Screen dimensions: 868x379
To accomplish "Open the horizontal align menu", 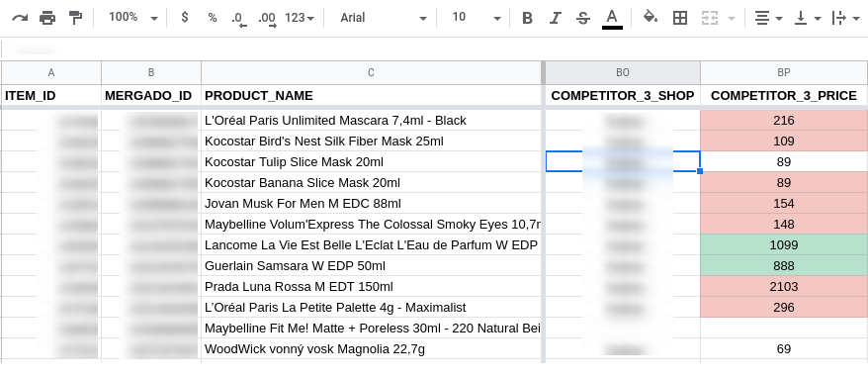I will coord(769,18).
